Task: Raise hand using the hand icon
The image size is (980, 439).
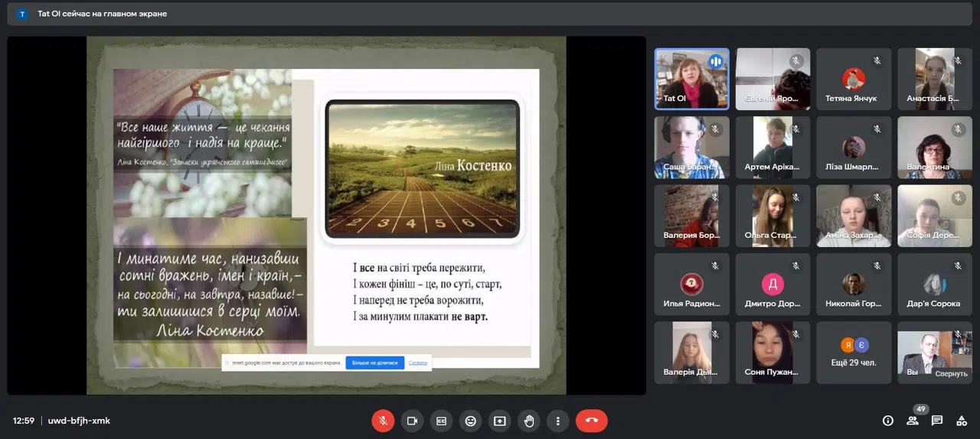Action: click(x=528, y=421)
